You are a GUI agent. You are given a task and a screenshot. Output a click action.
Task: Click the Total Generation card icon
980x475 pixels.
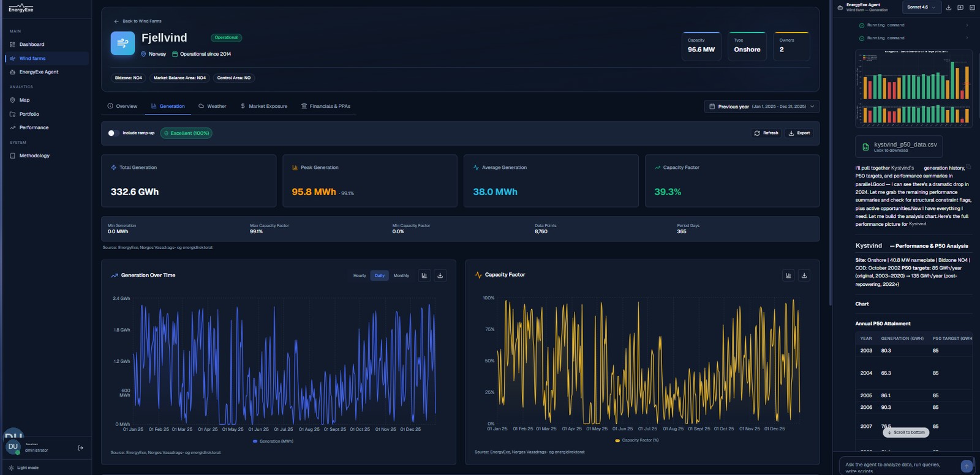tap(113, 167)
